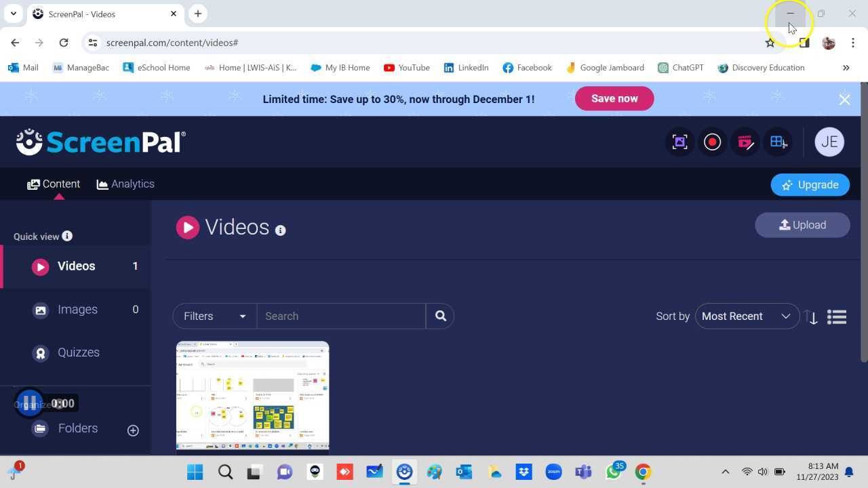Expand the Filters dropdown
This screenshot has height=488, width=868.
(x=215, y=316)
